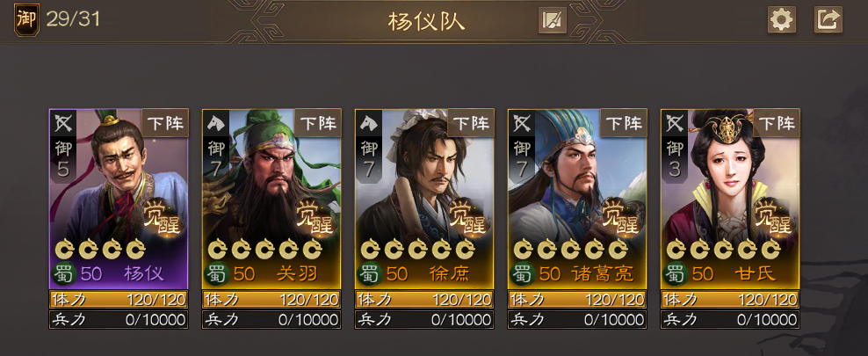Remove 关羽 with the 下阵 button
This screenshot has height=356, width=868.
[318, 123]
